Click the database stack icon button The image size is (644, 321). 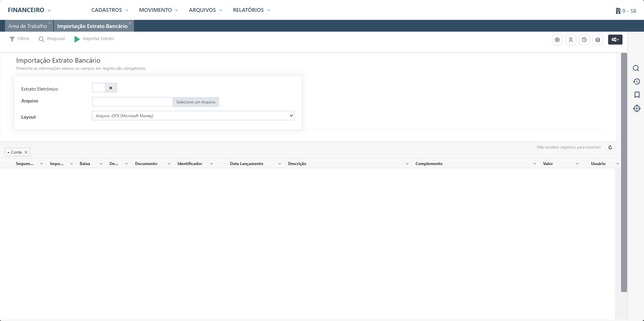(x=597, y=40)
